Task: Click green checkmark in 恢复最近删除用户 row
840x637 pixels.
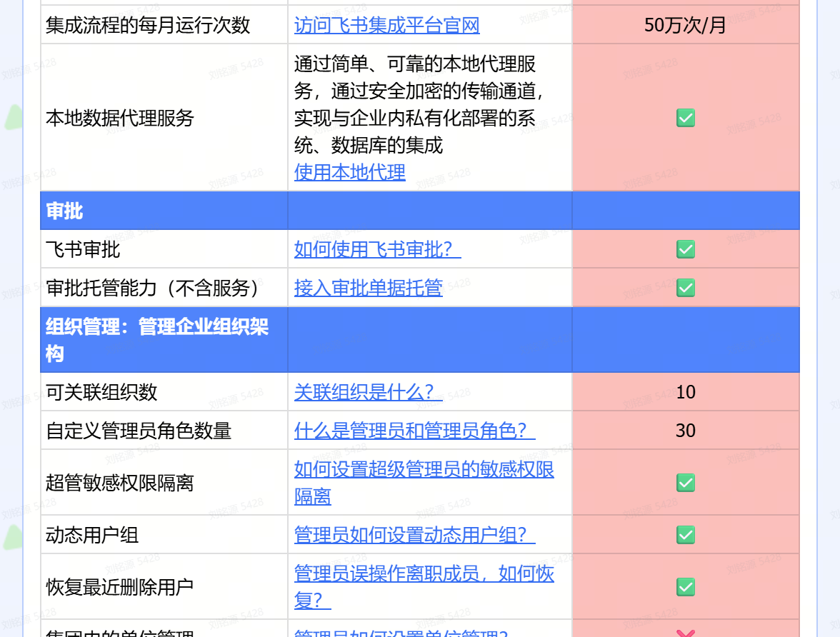Action: pos(686,586)
